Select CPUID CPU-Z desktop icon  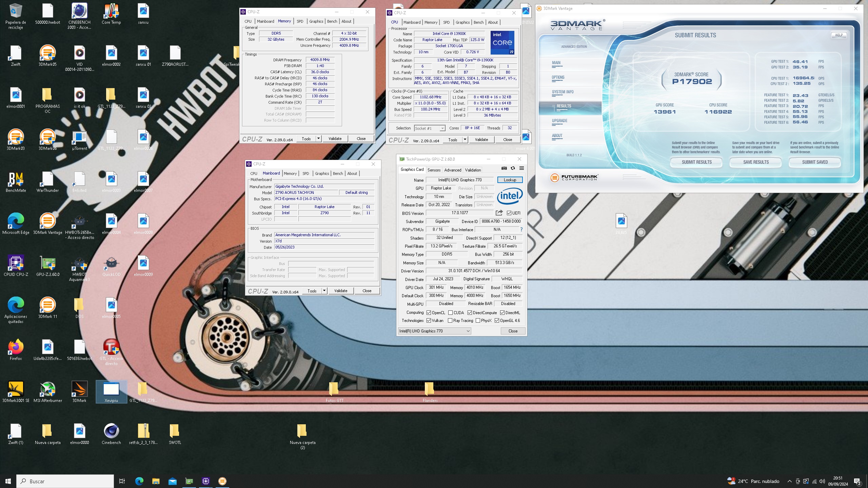(x=16, y=266)
